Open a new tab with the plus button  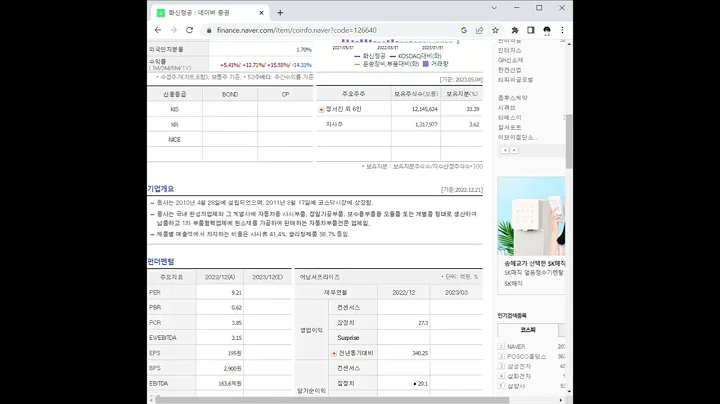coord(280,13)
